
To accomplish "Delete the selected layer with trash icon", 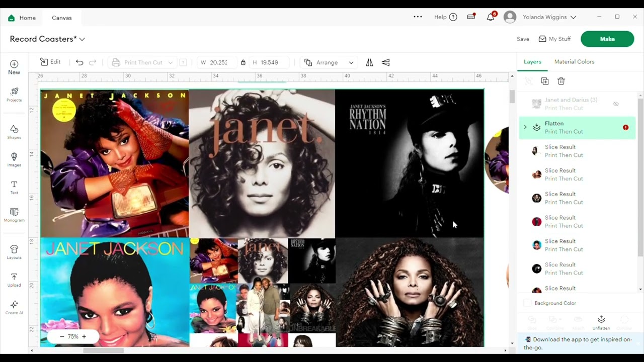I will (x=561, y=81).
